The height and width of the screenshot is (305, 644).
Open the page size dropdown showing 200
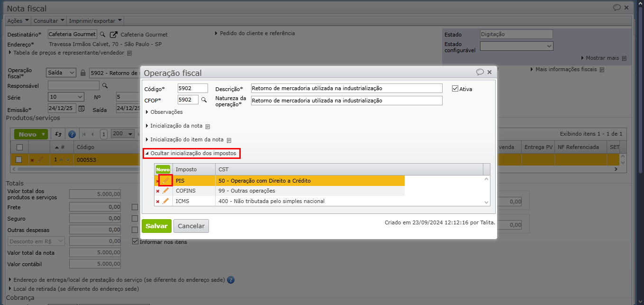(x=123, y=134)
